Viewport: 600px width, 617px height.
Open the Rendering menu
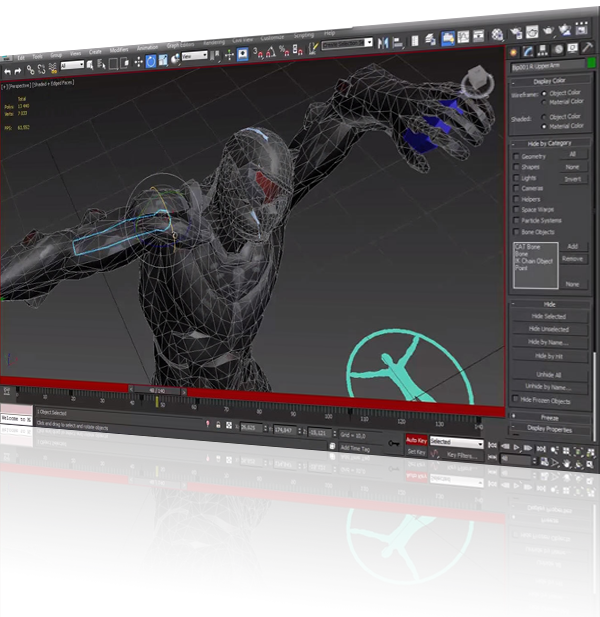214,42
